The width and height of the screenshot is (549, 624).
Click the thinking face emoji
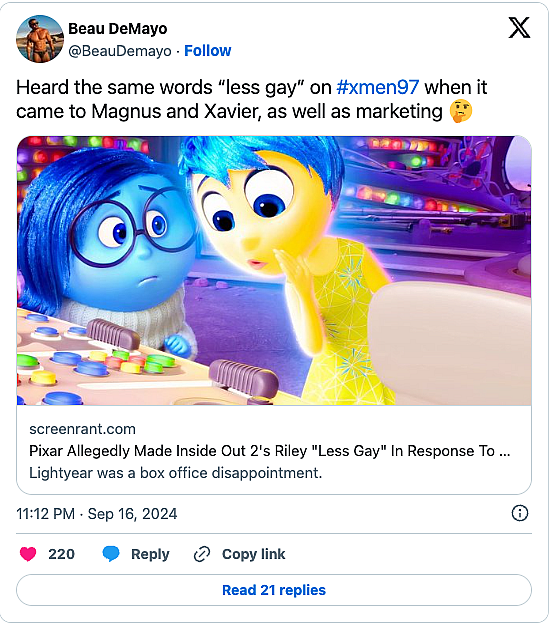click(x=461, y=111)
